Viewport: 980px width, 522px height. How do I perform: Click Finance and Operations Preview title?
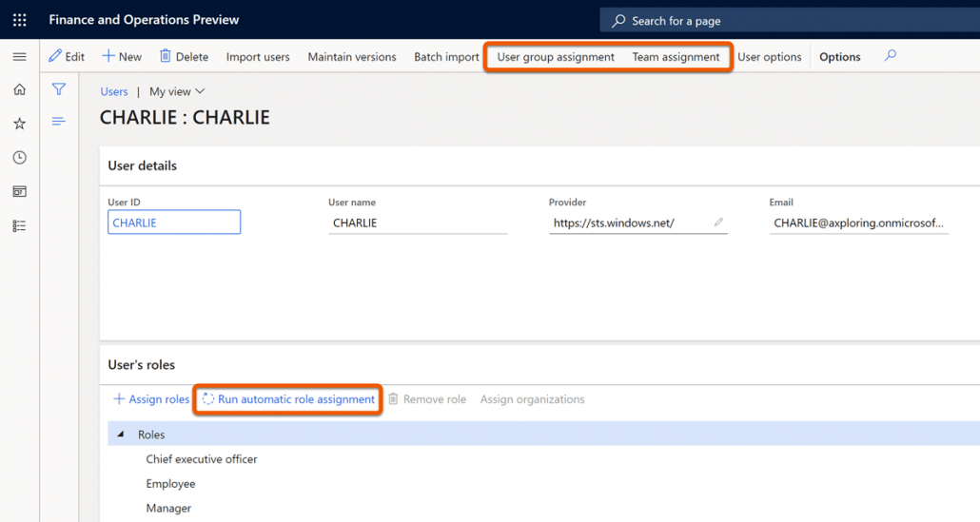(x=144, y=20)
